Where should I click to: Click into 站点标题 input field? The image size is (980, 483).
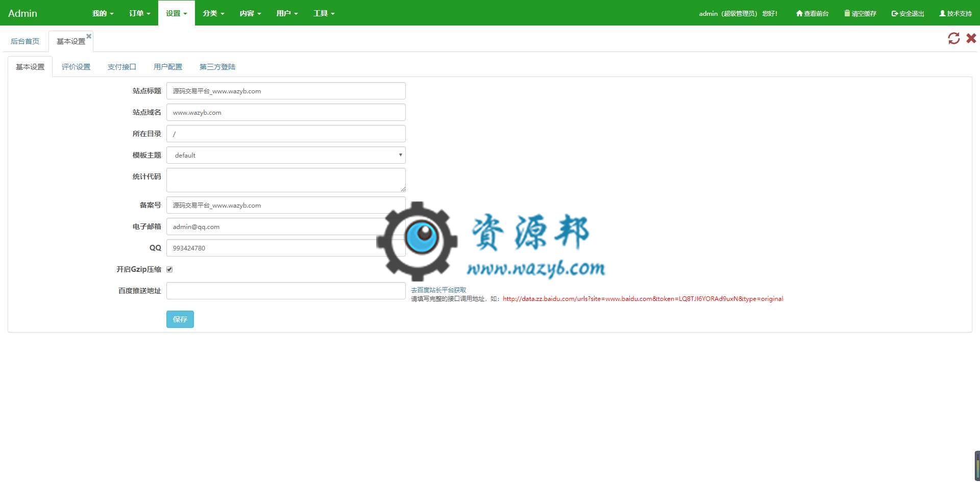pos(286,91)
